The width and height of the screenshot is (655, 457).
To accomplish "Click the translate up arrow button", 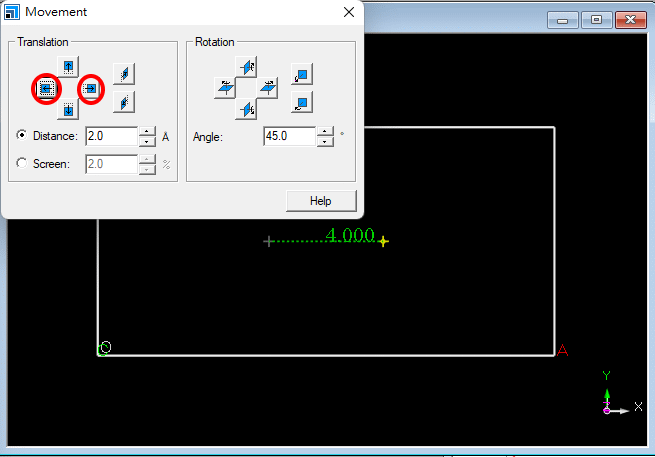I will click(68, 68).
